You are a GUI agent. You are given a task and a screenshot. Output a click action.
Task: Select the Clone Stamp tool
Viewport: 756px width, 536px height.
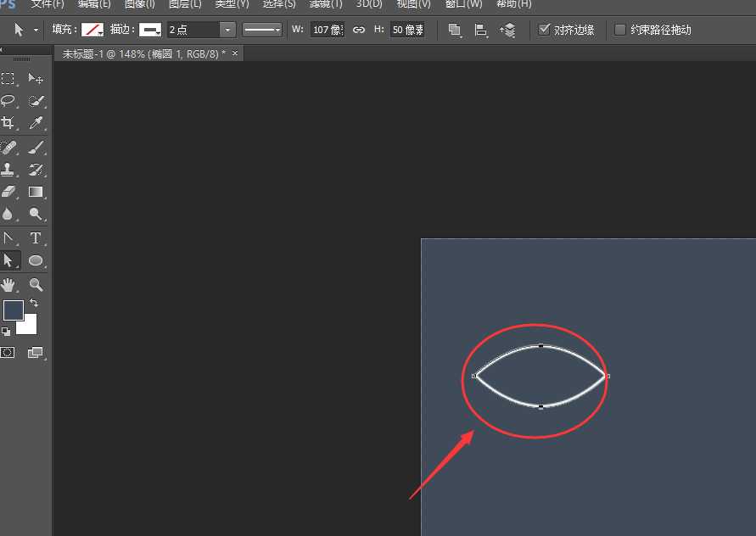click(x=8, y=170)
